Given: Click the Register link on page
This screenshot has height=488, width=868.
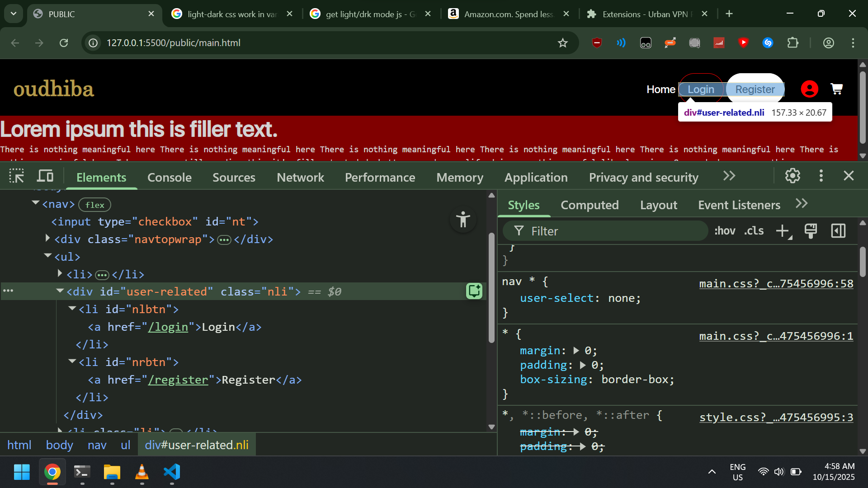Looking at the screenshot, I should tap(755, 89).
